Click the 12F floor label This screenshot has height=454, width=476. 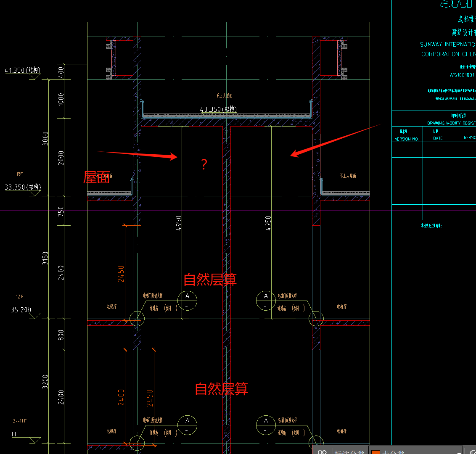tap(20, 296)
